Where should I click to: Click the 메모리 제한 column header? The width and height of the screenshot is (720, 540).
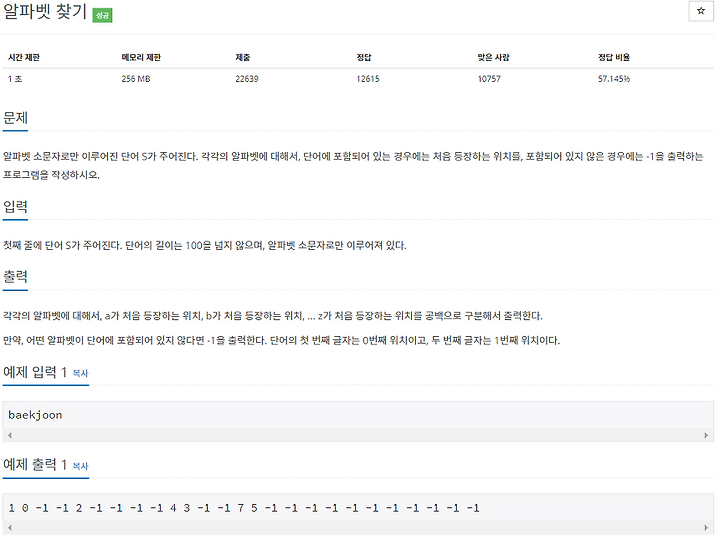(141, 57)
